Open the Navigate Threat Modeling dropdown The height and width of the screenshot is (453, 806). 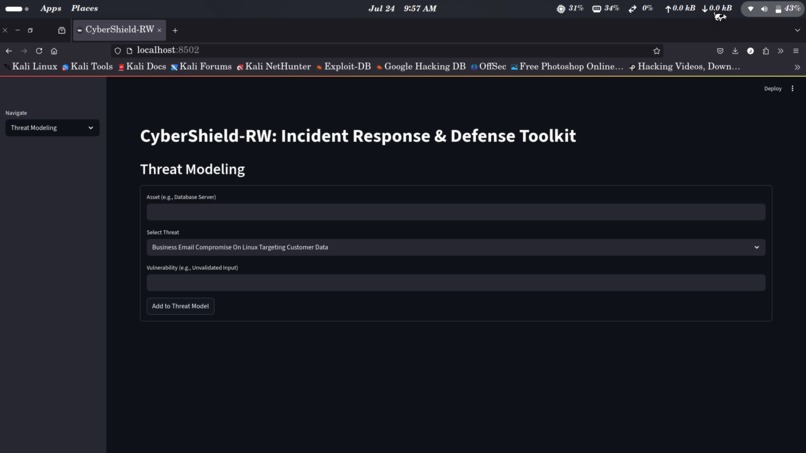click(52, 128)
